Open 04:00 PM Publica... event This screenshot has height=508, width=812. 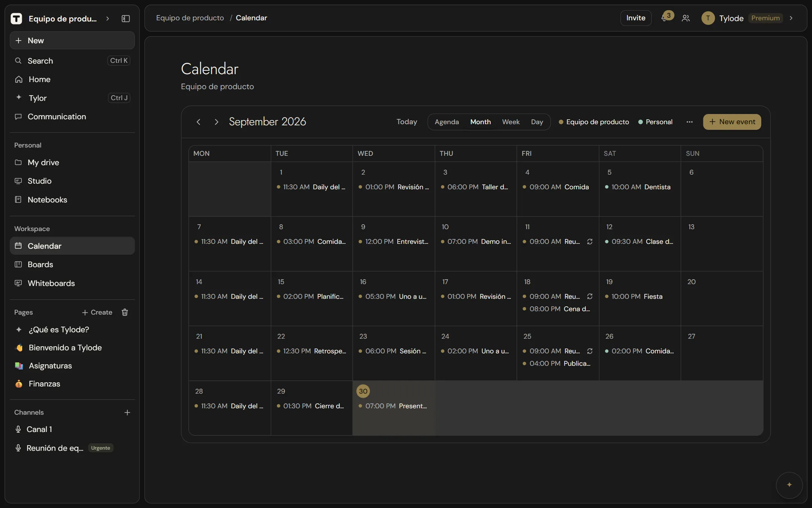tap(557, 364)
